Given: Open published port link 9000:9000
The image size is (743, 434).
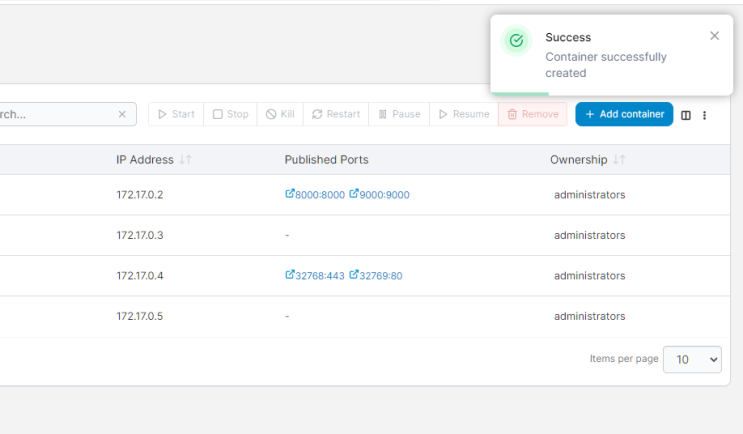Looking at the screenshot, I should (x=380, y=195).
